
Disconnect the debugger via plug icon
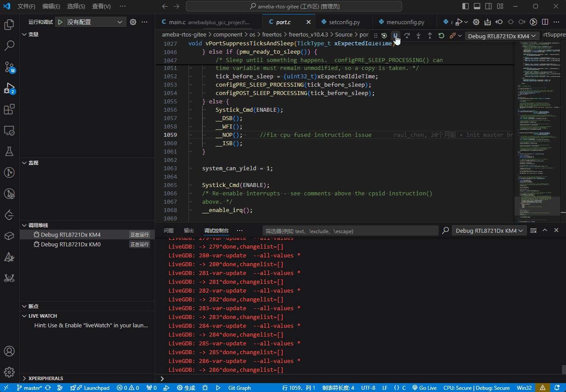[x=452, y=36]
